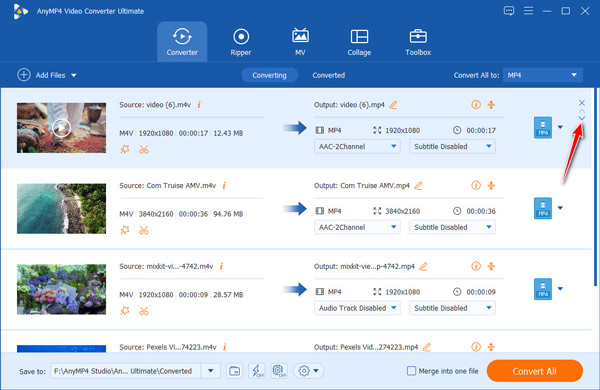Toggle the GPU chip OFF icon
The width and height of the screenshot is (600, 390).
click(x=279, y=371)
